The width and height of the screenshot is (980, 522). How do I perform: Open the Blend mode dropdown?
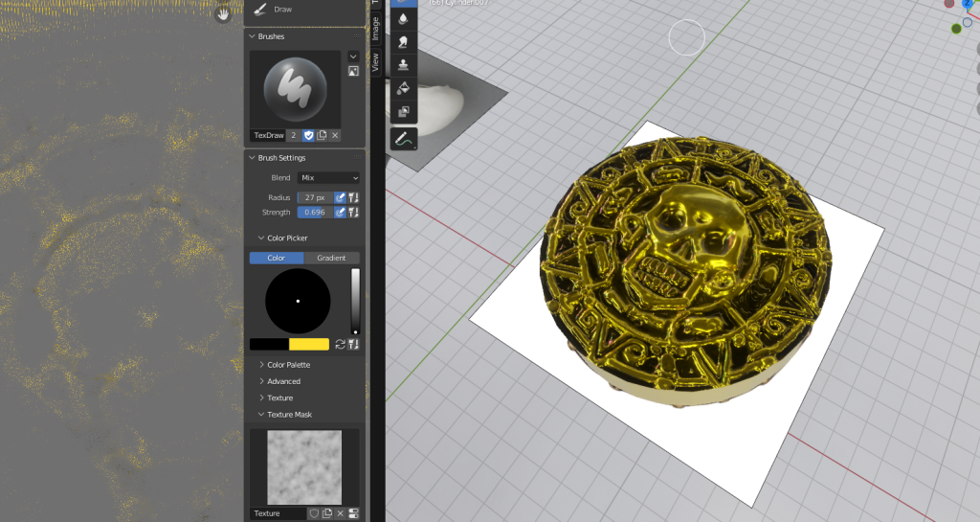[x=328, y=178]
